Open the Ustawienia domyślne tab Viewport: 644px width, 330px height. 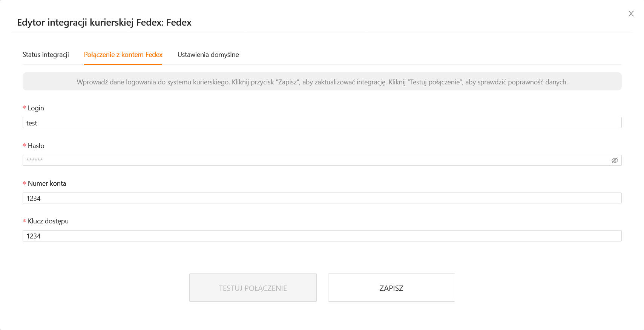click(208, 55)
